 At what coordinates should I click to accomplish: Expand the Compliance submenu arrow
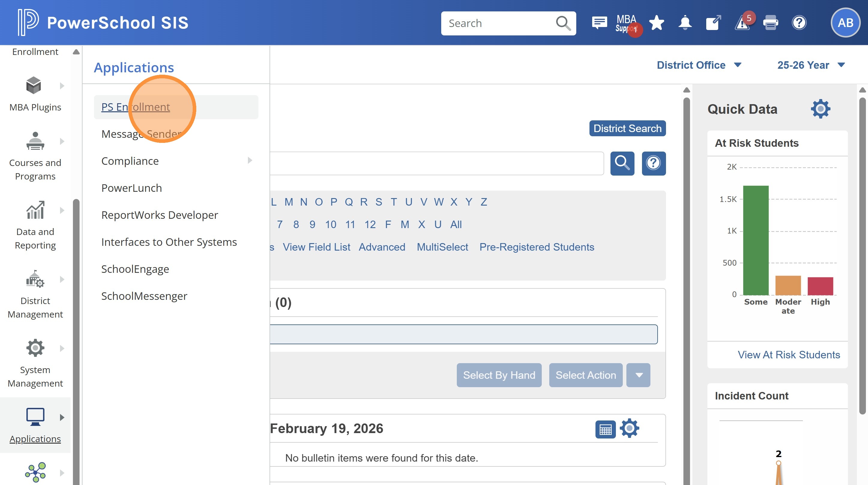[x=250, y=161]
